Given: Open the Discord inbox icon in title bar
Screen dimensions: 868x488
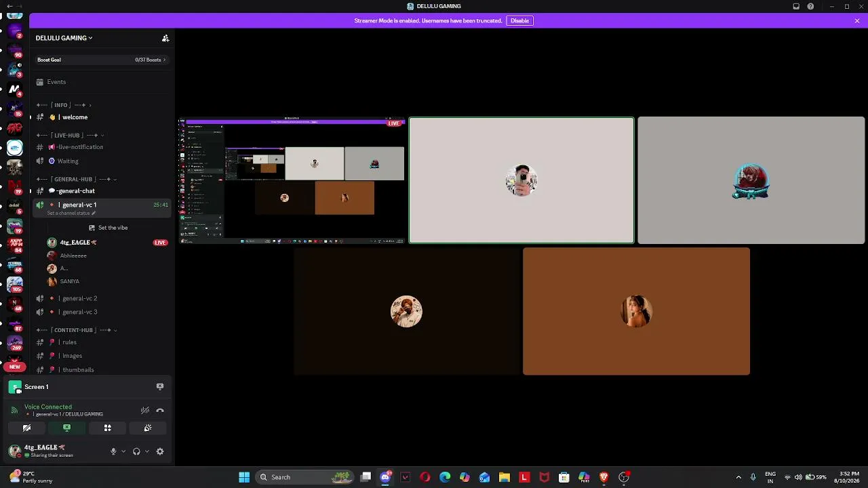Looking at the screenshot, I should click(796, 7).
